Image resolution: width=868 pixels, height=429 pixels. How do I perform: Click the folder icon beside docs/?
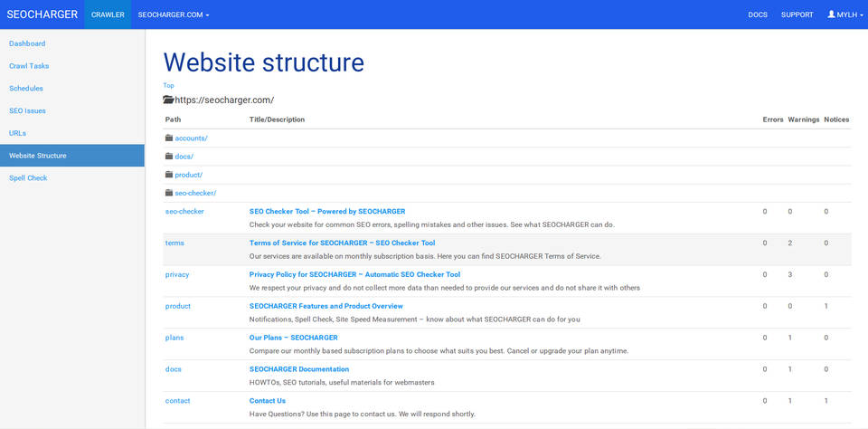[169, 157]
